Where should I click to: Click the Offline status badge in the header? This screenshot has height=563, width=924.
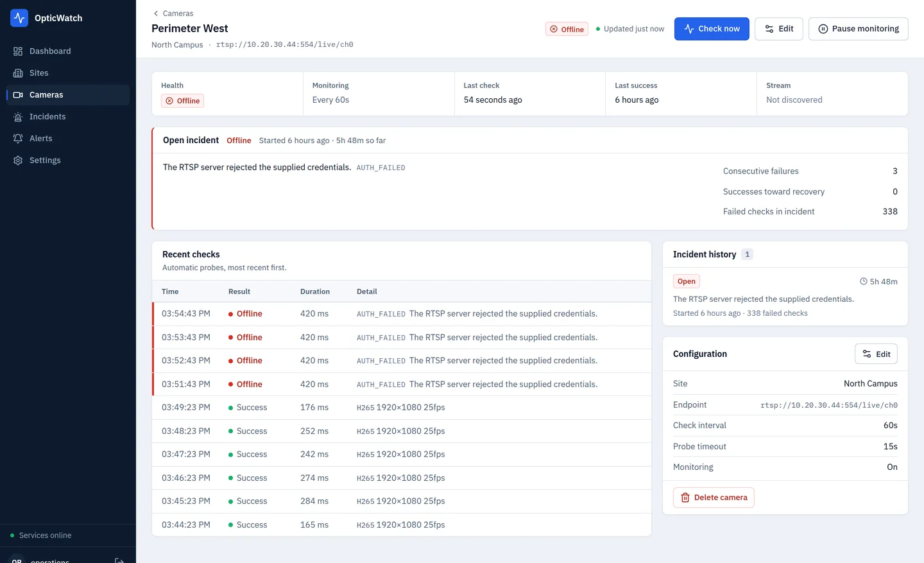[567, 29]
